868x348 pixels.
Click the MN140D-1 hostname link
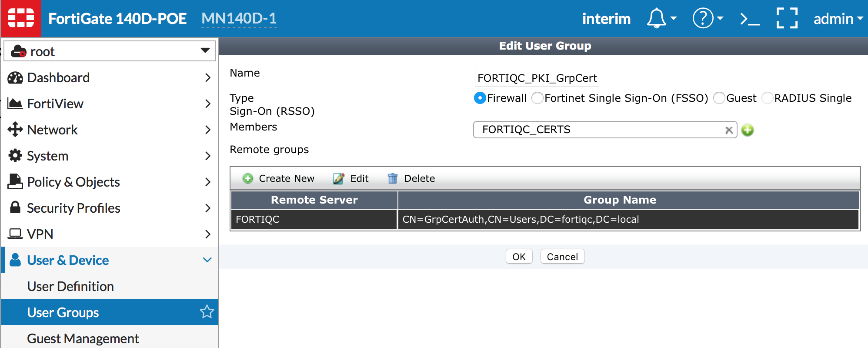[x=239, y=18]
